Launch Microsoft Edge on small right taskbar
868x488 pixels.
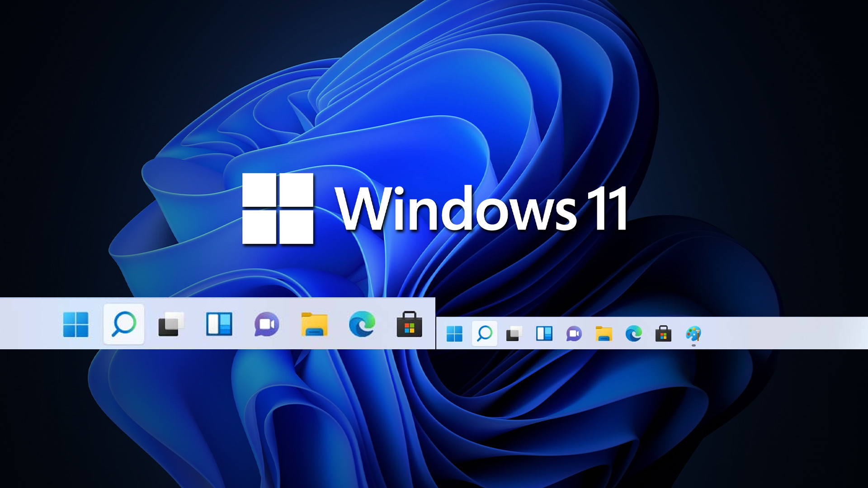click(x=634, y=334)
